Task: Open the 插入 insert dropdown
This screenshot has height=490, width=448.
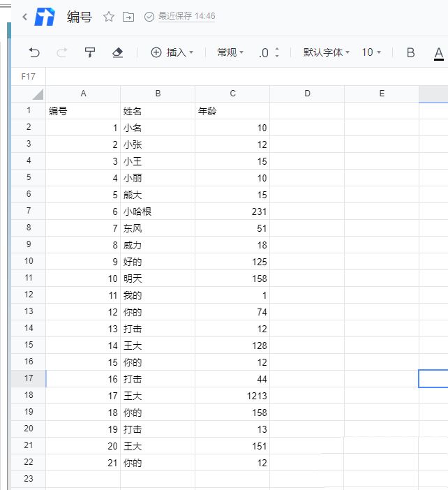Action: [x=172, y=52]
